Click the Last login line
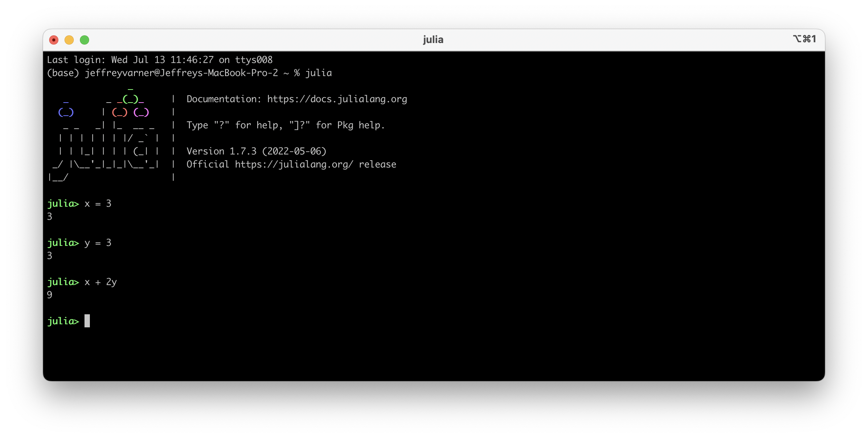The image size is (868, 438). pyautogui.click(x=160, y=60)
